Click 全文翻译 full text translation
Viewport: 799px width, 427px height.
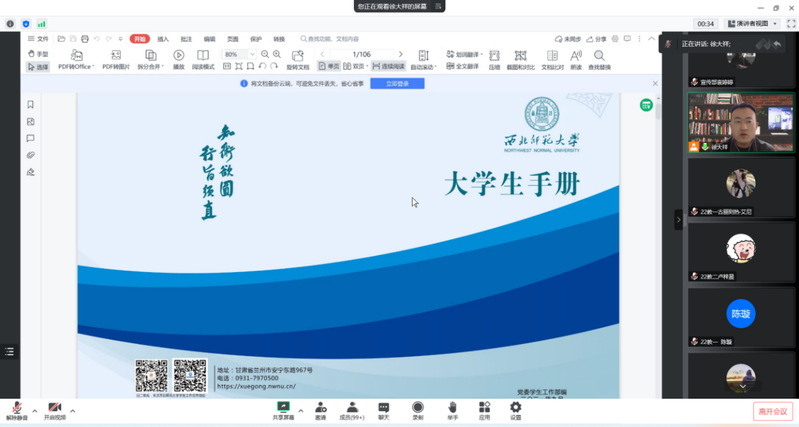462,66
